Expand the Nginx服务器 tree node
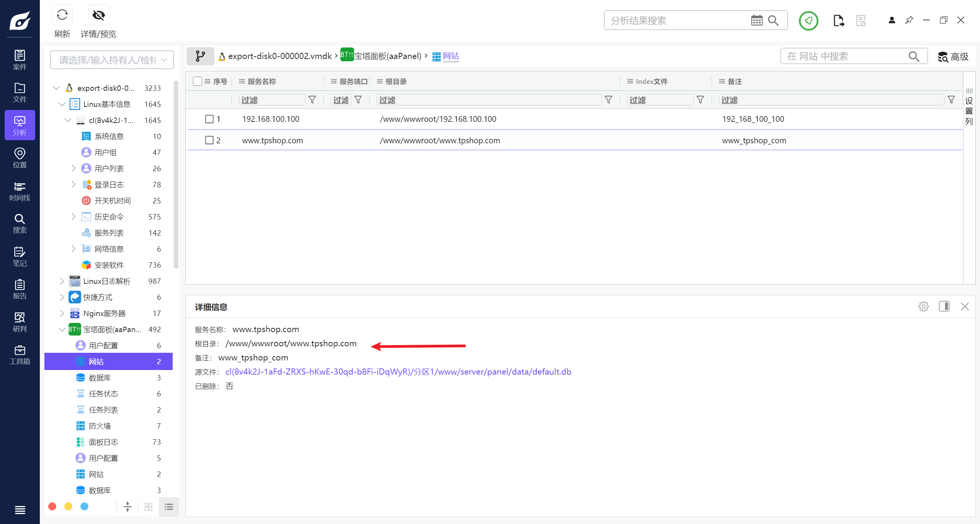The image size is (980, 524). [x=62, y=313]
